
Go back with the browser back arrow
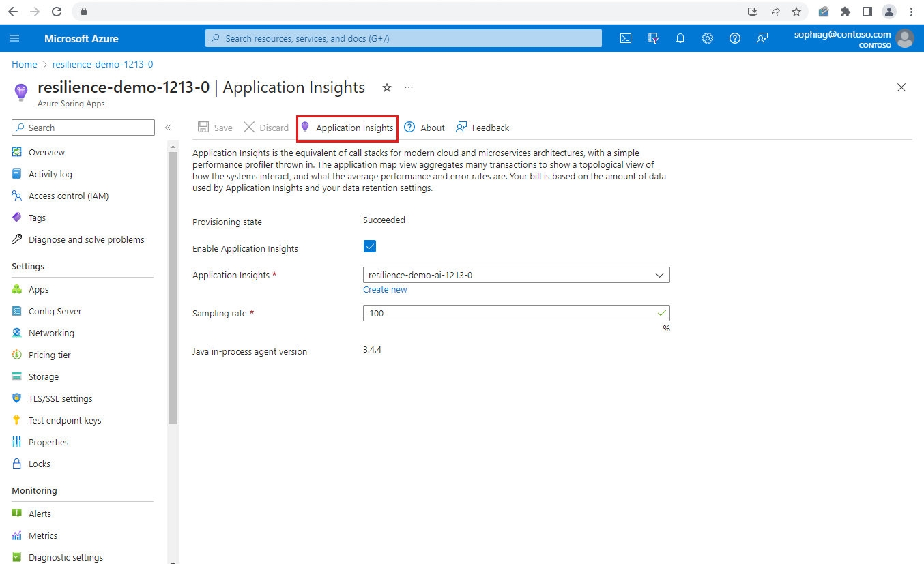[13, 12]
